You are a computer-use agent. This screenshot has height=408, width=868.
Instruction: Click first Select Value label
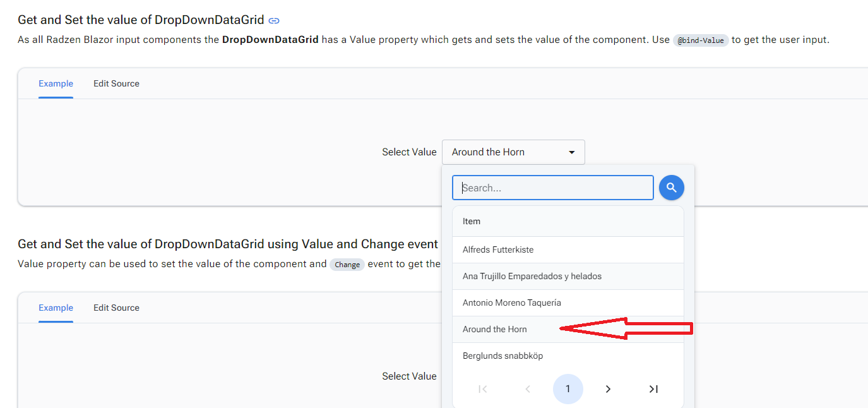pyautogui.click(x=409, y=152)
